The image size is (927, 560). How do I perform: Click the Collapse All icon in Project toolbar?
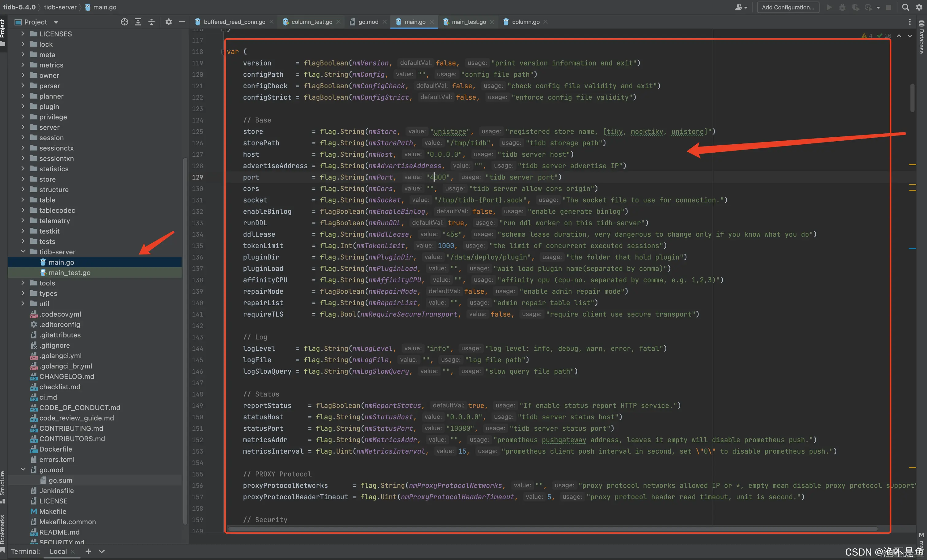152,22
